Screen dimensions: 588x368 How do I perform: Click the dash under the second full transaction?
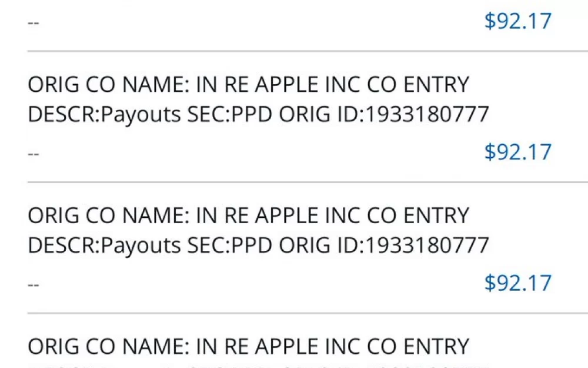[x=33, y=285]
